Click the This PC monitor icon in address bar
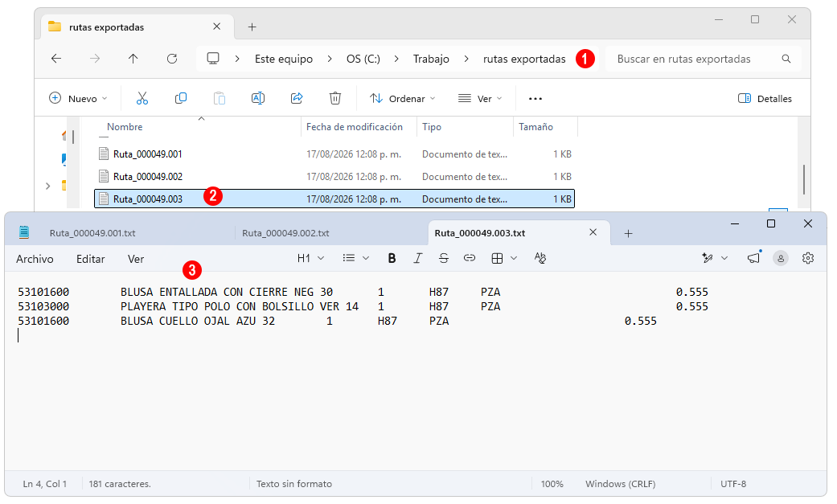Image resolution: width=837 pixels, height=504 pixels. [x=213, y=59]
